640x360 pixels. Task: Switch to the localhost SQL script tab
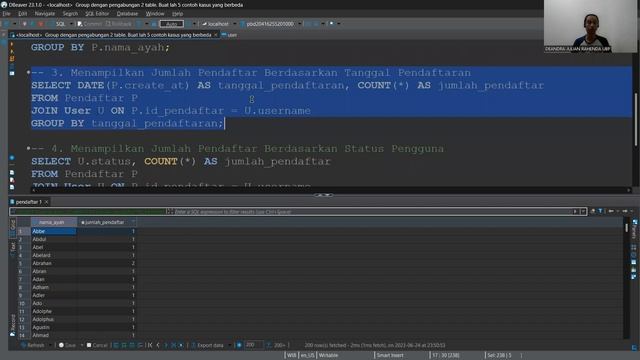tap(113, 35)
